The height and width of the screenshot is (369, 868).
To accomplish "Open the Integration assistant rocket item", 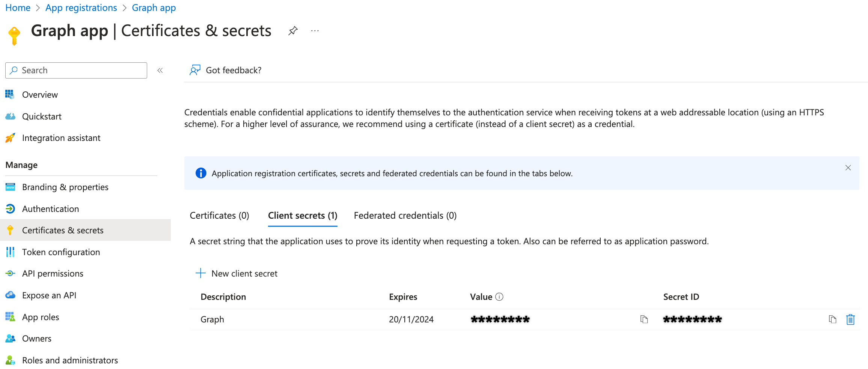I will [61, 138].
